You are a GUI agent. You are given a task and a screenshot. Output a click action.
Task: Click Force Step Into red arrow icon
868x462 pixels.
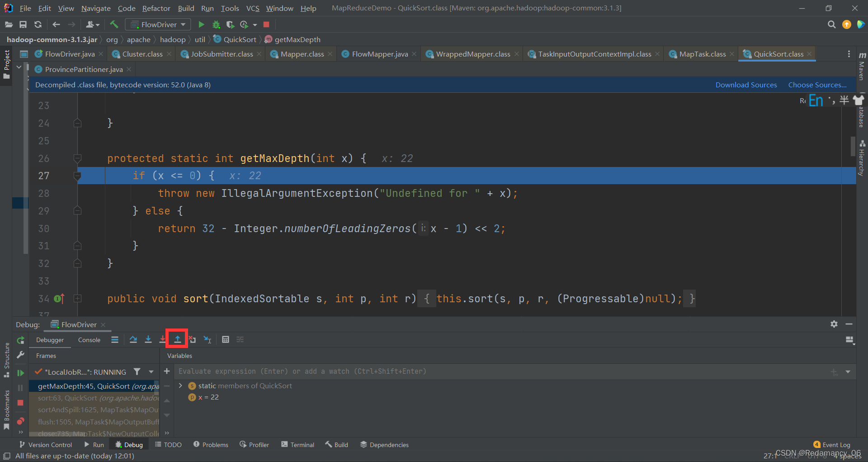pos(162,339)
